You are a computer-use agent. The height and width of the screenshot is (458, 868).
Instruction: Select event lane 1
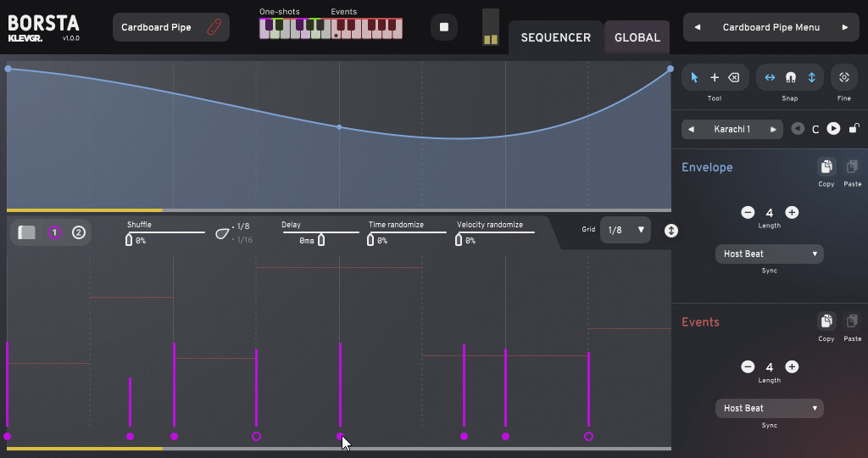pos(54,232)
